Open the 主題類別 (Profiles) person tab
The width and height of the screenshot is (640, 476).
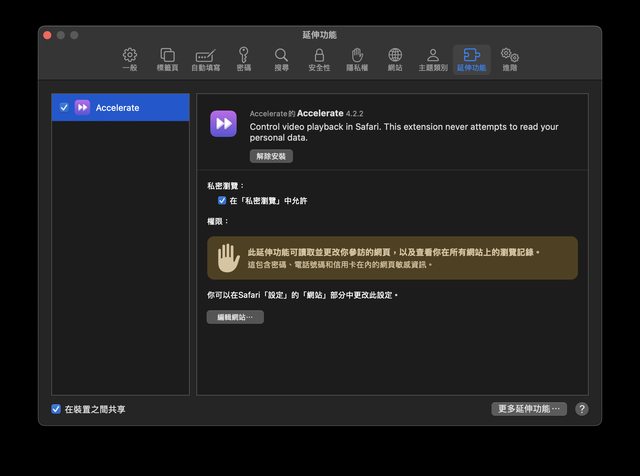(433, 60)
